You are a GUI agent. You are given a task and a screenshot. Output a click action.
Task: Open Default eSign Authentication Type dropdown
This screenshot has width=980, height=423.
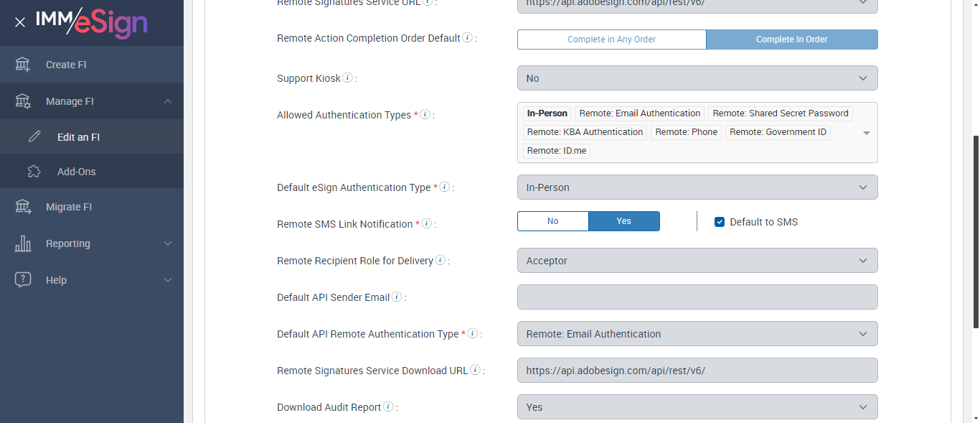point(697,187)
